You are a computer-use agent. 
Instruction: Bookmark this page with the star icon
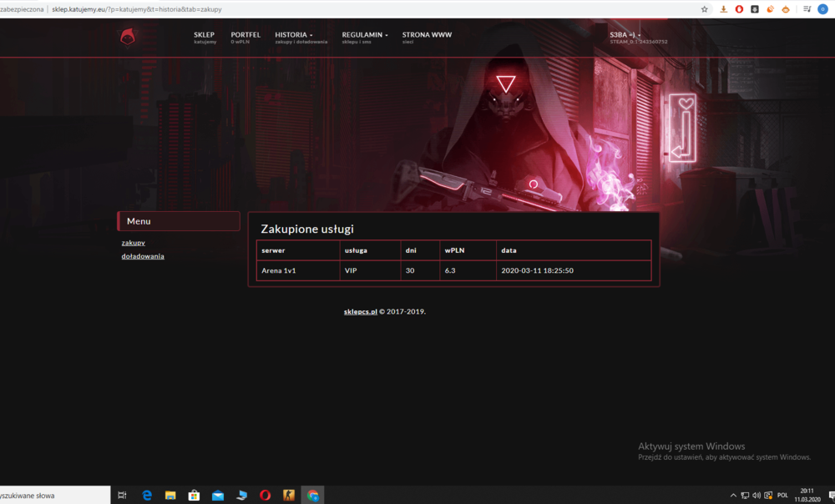[704, 9]
